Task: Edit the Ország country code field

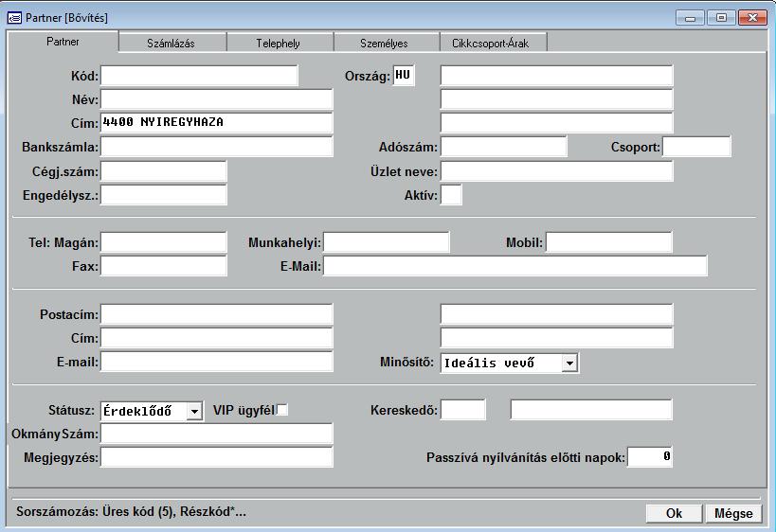Action: click(x=404, y=76)
